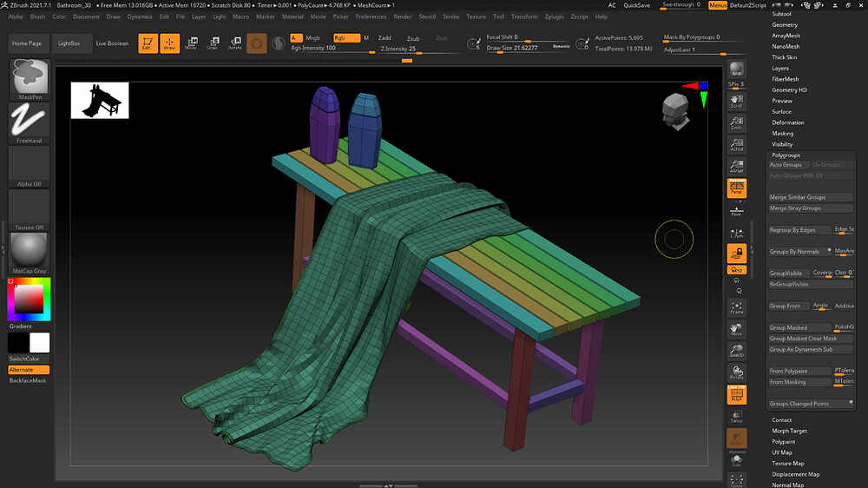The width and height of the screenshot is (868, 488).
Task: Open the Material menu
Action: 293,16
